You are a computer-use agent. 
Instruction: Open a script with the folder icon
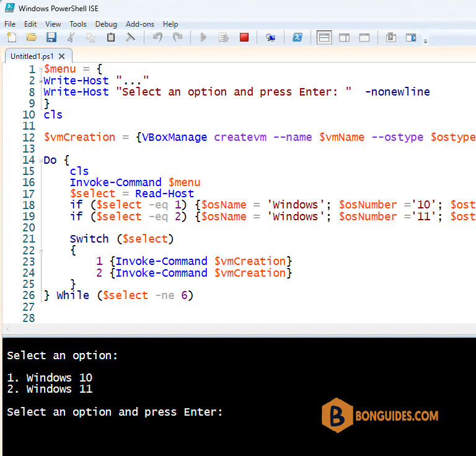(x=31, y=37)
